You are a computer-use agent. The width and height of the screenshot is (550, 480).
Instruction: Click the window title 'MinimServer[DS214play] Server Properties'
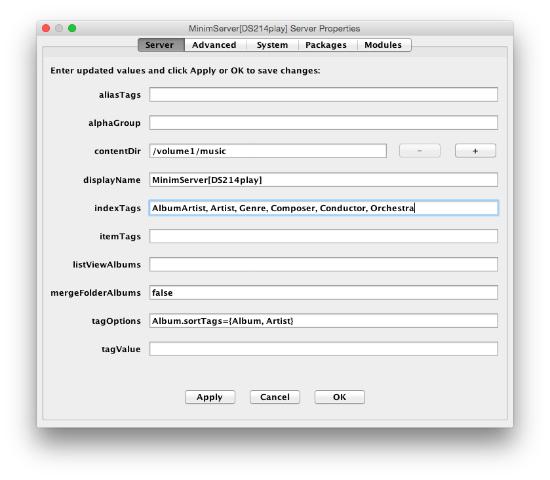pos(274,28)
